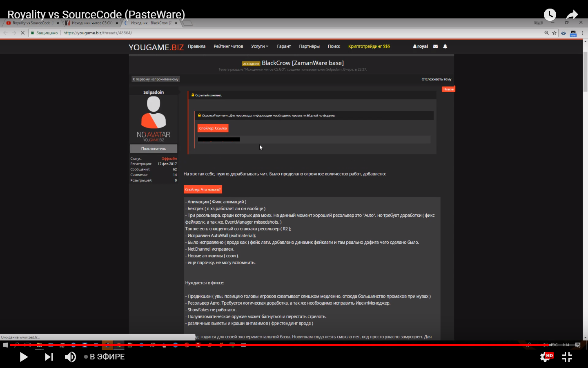This screenshot has width=588, height=368.
Task: Click the 'РУС' language indicator in taskbar
Action: click(554, 345)
